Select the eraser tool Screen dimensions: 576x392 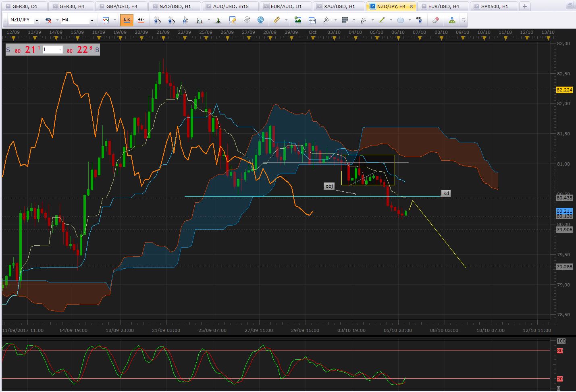coord(435,20)
